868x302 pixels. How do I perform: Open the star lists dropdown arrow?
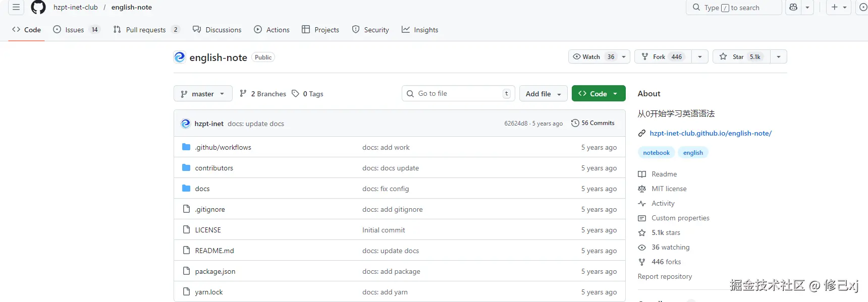[779, 56]
